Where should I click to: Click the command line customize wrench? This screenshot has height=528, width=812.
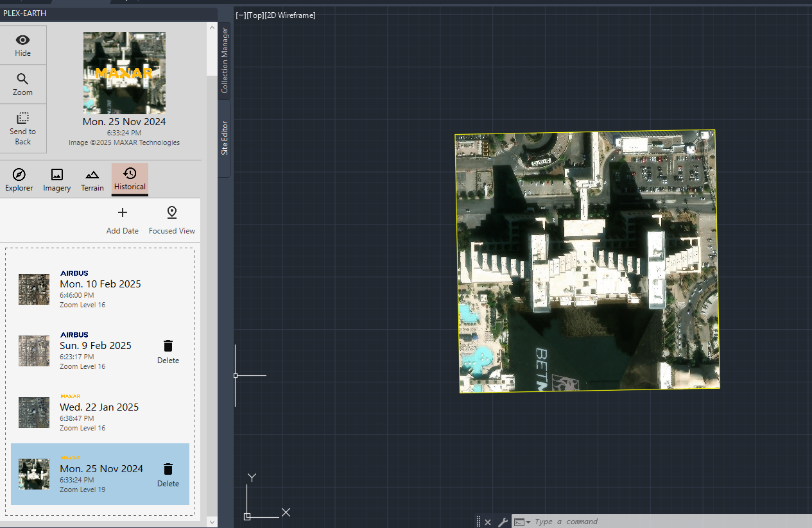tap(503, 522)
